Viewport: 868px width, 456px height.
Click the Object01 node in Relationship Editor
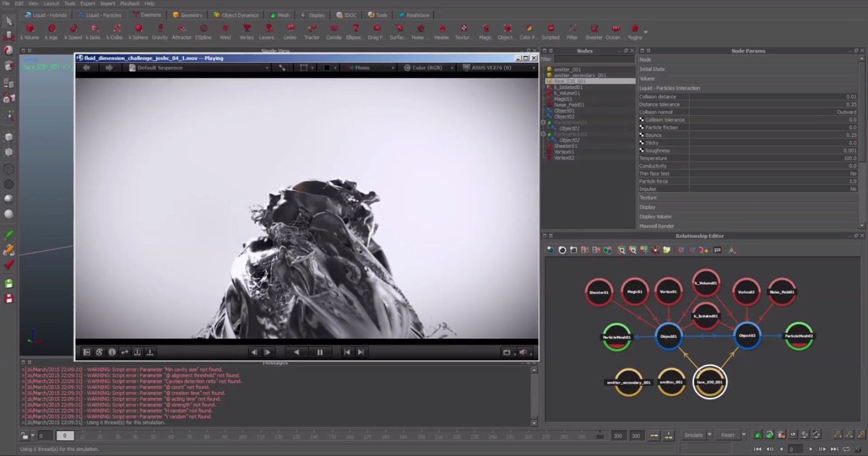[668, 336]
